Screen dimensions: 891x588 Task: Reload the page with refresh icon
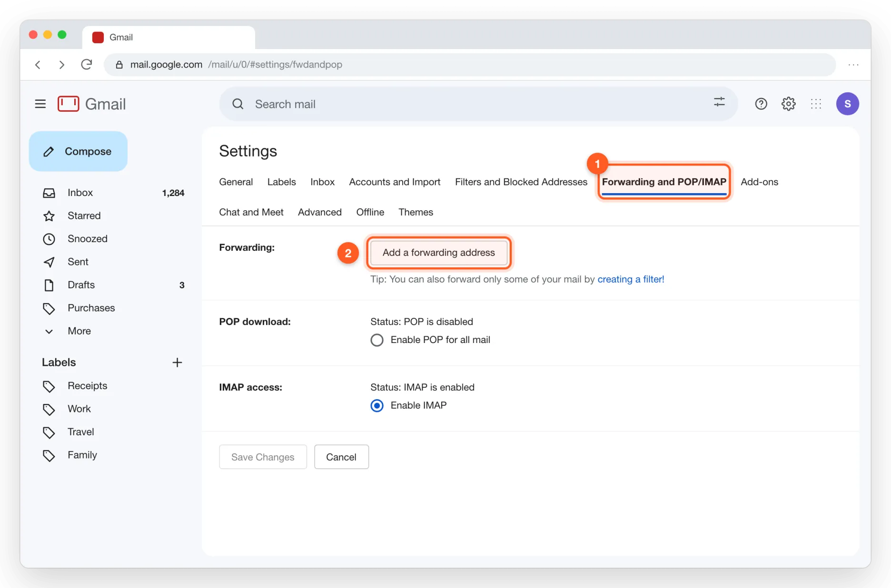pos(86,64)
